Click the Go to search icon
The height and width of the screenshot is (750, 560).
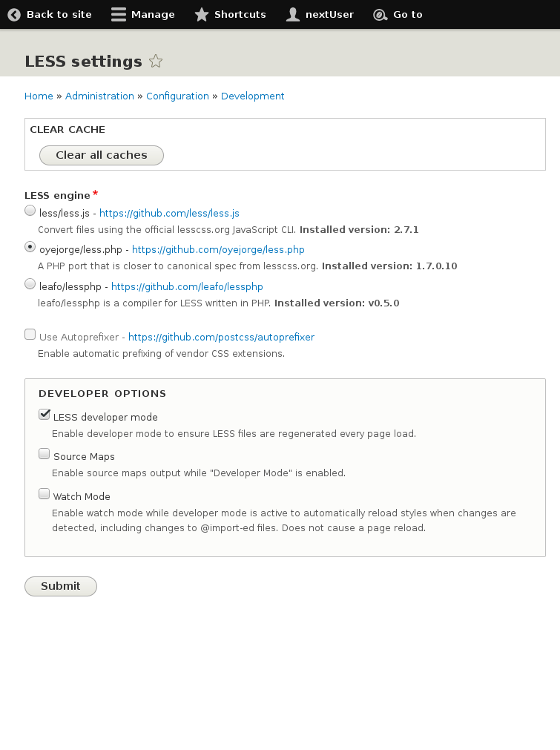click(380, 14)
